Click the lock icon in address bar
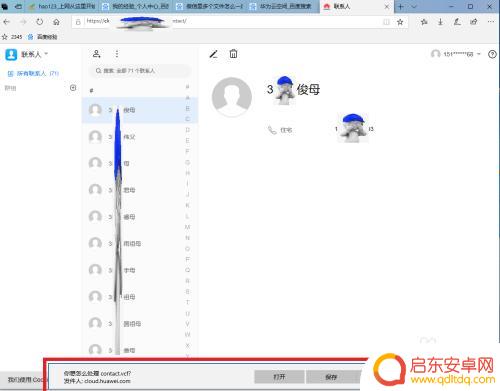 (x=78, y=22)
